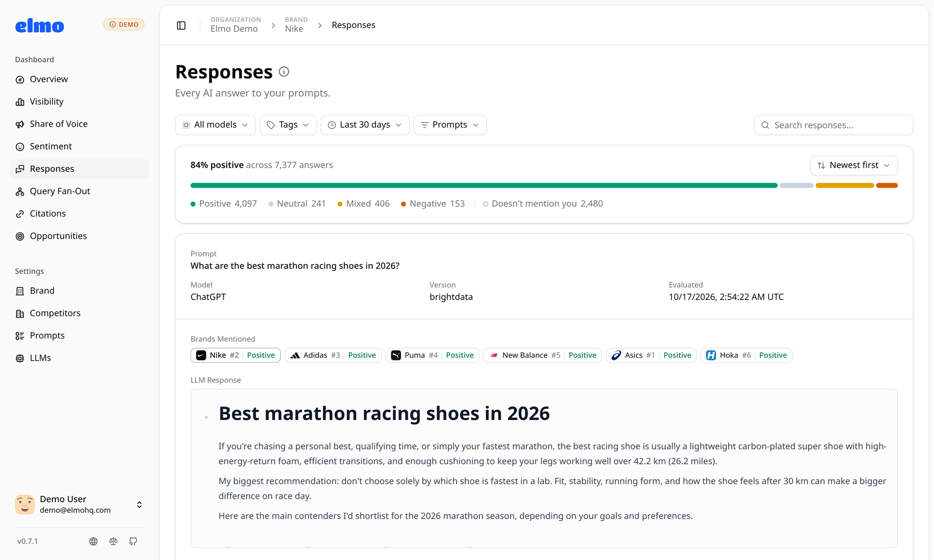Screen dimensions: 934x560
Task: Click the Responses chat icon in sidebar
Action: [20, 169]
